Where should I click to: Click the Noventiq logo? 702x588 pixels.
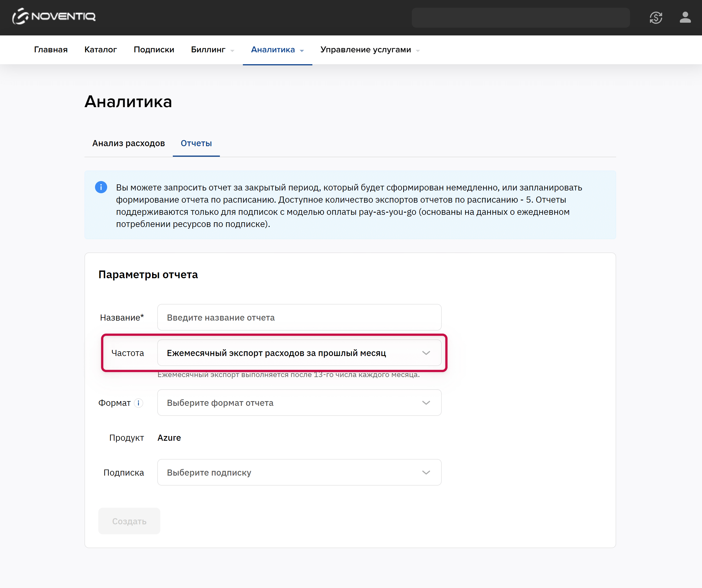pos(54,16)
